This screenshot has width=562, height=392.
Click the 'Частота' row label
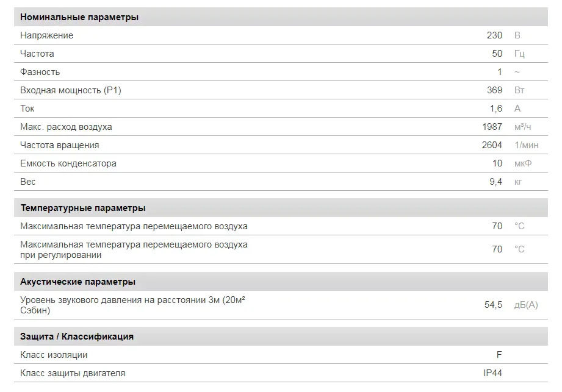coord(37,54)
